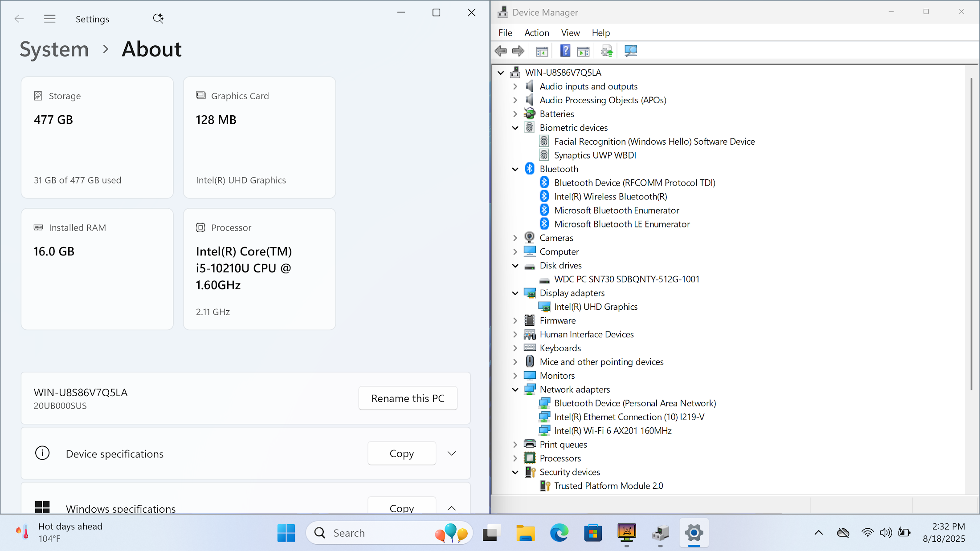
Task: Collapse the Windows specifications section
Action: tap(452, 508)
